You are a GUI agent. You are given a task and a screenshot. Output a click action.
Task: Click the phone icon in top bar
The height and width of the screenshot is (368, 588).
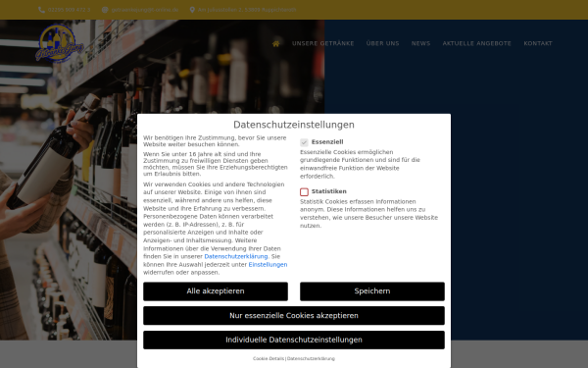click(41, 10)
